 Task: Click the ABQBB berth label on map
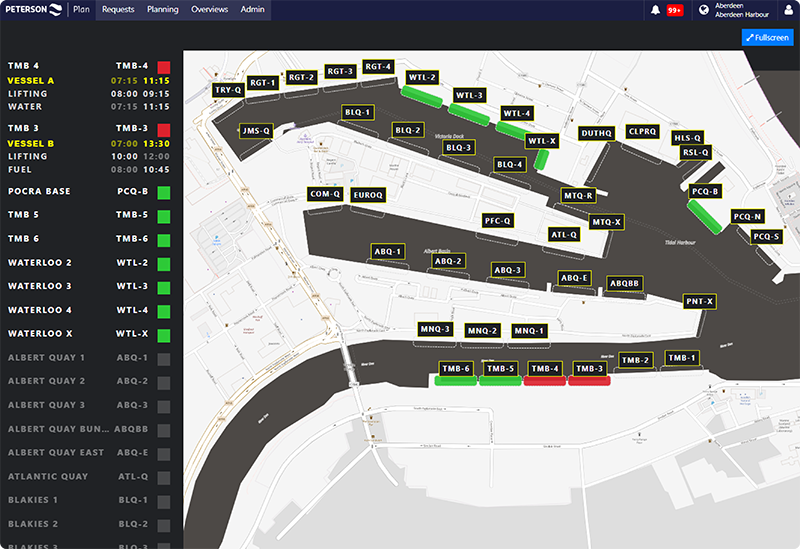point(624,283)
